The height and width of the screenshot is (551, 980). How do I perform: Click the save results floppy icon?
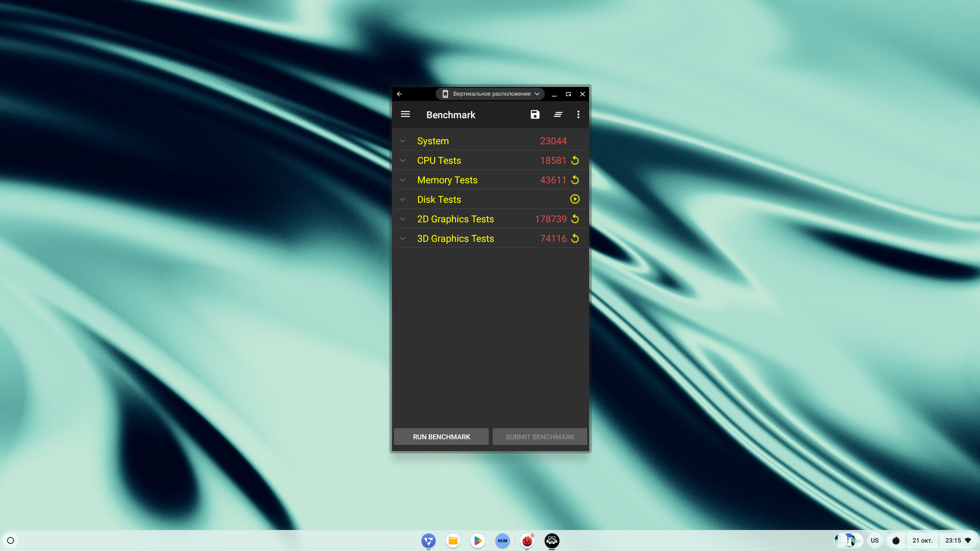click(535, 114)
